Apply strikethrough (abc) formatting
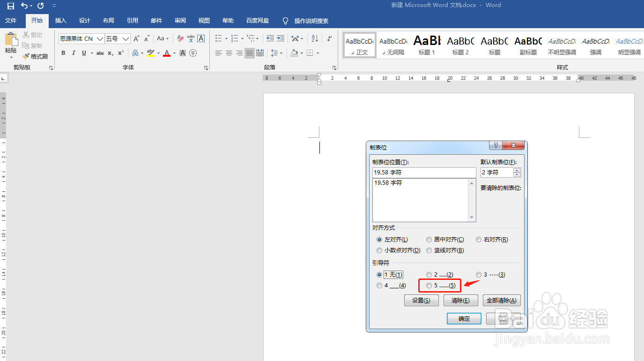The image size is (644, 361). [100, 53]
